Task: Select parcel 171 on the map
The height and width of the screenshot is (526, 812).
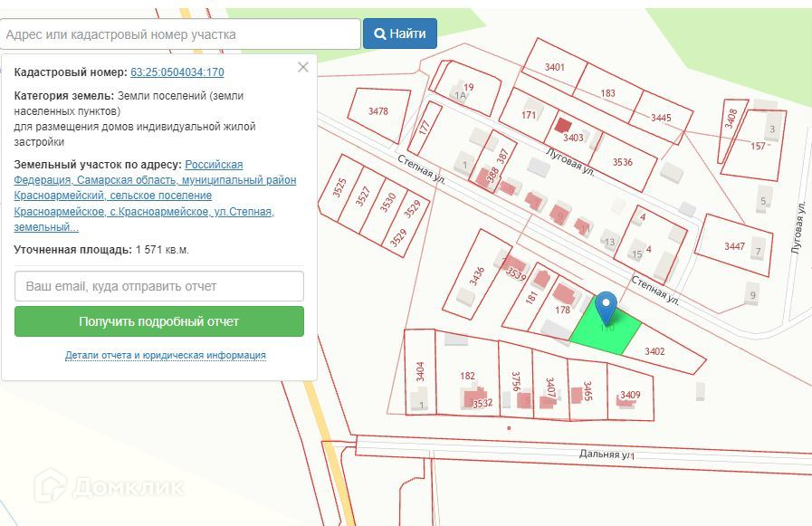Action: [529, 115]
